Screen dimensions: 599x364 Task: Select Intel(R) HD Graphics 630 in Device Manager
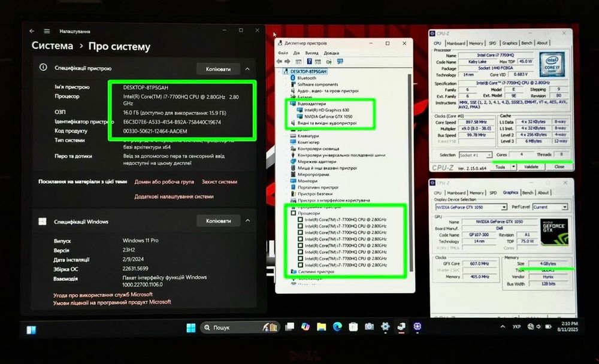(x=326, y=110)
